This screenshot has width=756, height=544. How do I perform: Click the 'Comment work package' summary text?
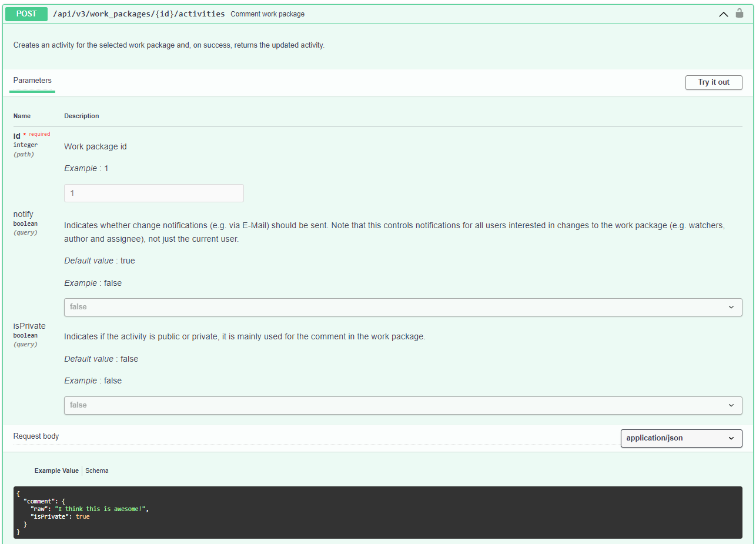tap(267, 14)
